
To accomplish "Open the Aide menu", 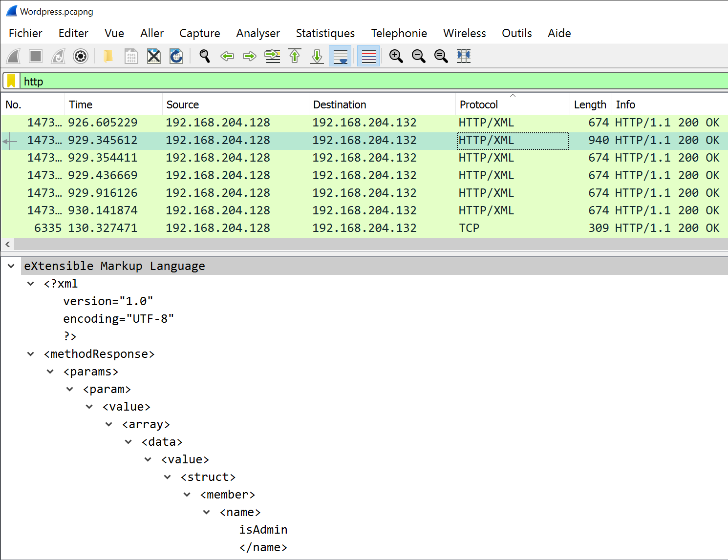I will point(559,33).
